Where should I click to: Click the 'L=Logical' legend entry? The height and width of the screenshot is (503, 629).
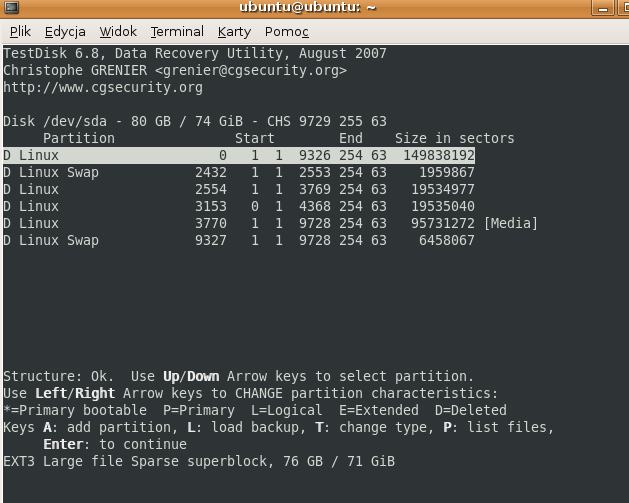(287, 410)
